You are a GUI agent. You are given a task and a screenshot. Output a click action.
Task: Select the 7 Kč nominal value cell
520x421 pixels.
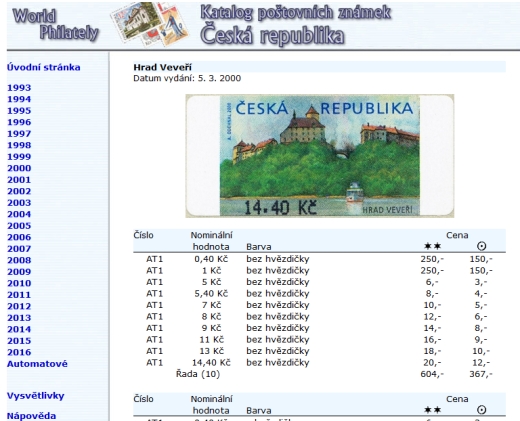click(211, 305)
